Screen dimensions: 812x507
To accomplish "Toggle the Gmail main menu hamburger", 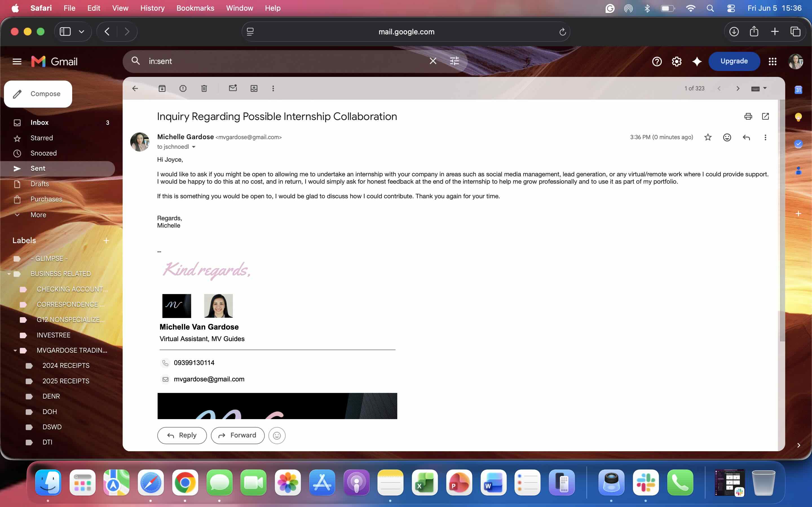I will pos(17,61).
